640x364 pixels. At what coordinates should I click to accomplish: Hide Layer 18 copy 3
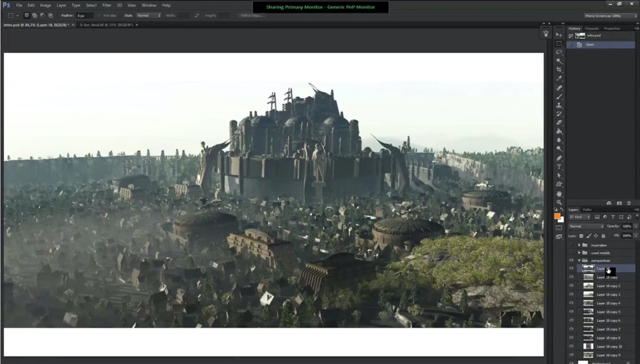pyautogui.click(x=571, y=294)
